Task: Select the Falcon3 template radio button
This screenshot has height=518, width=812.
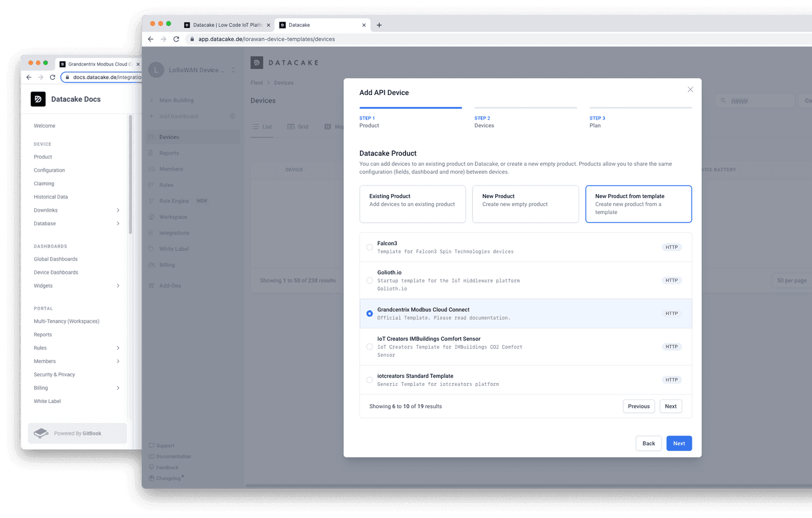Action: (x=370, y=247)
